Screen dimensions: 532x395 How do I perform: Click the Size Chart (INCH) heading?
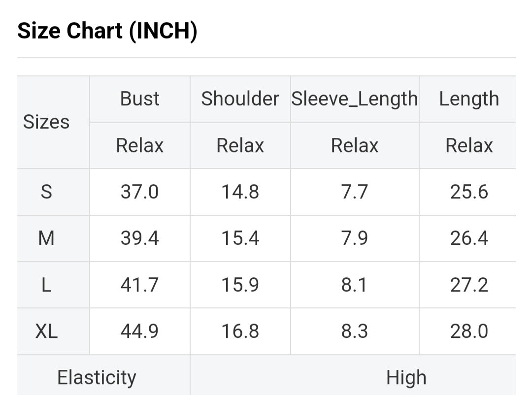coord(107,32)
